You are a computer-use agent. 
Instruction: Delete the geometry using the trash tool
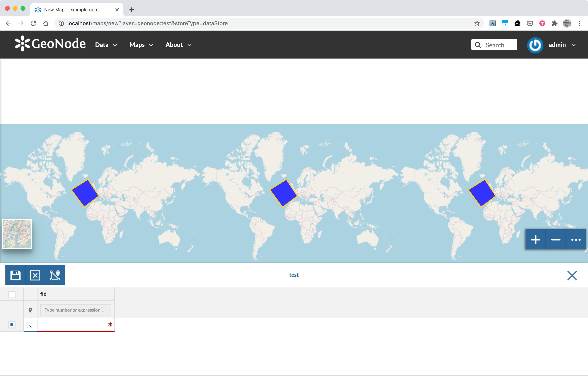point(55,275)
